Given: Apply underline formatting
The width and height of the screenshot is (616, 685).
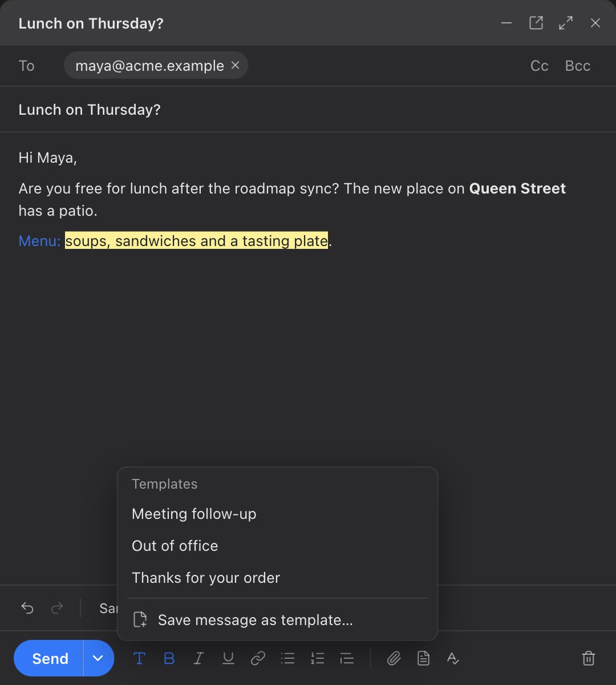Looking at the screenshot, I should (x=228, y=658).
